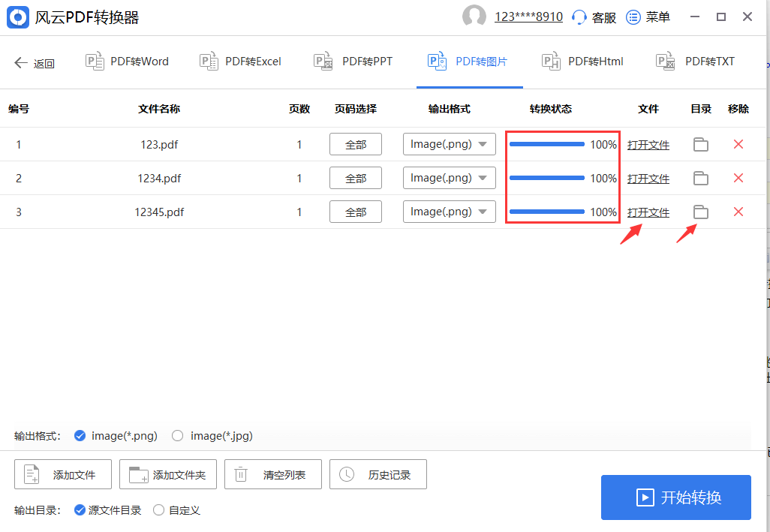Go back with the 返回 arrow
770x532 pixels.
20,63
